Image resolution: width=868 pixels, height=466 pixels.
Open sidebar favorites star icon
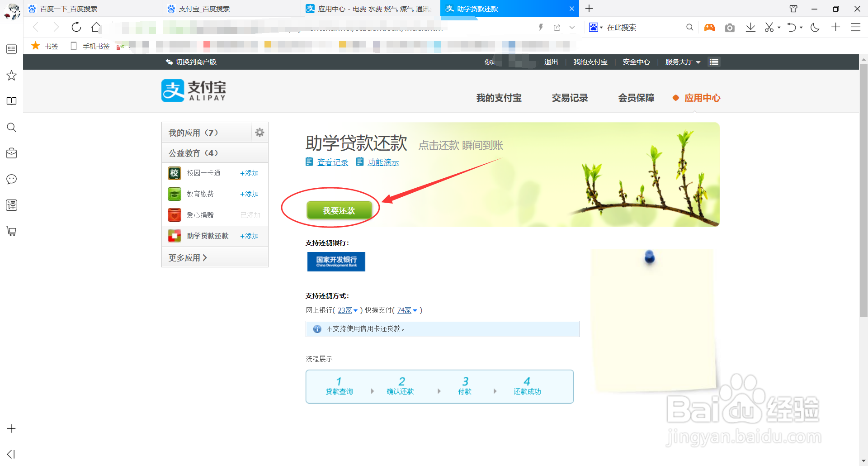point(11,75)
